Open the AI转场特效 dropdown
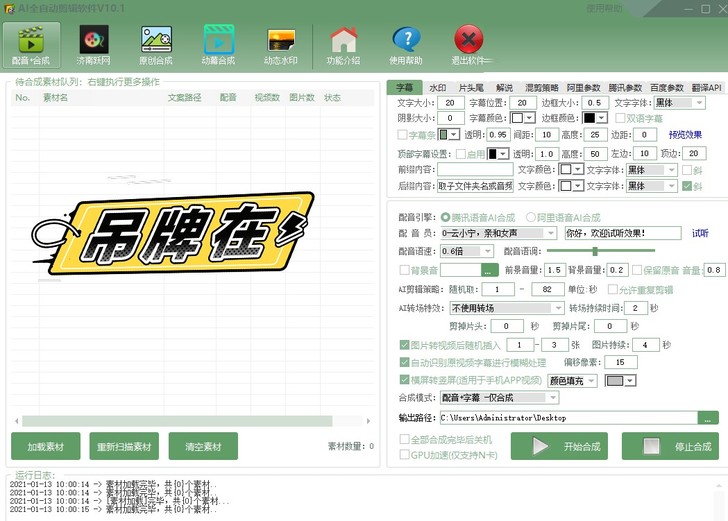 [x=507, y=308]
